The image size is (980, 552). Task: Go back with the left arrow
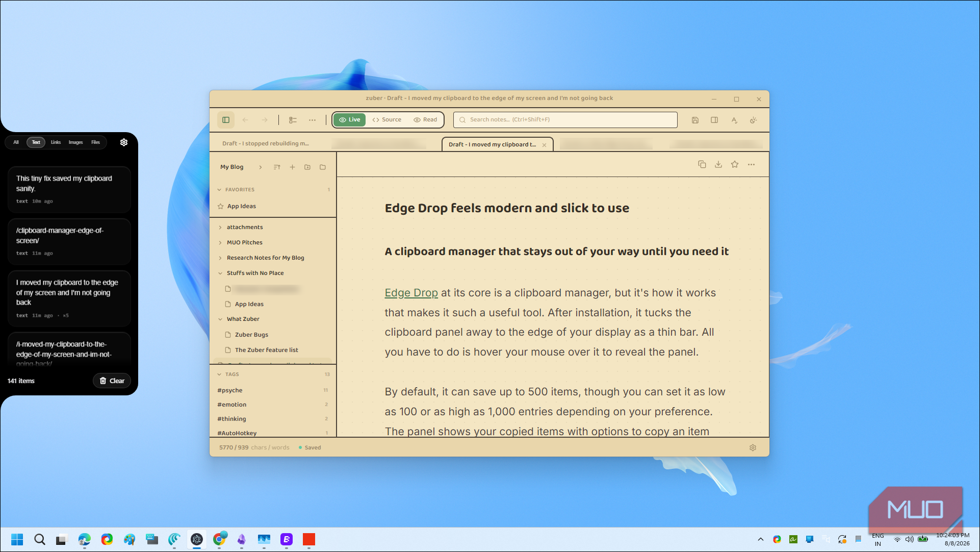(x=245, y=120)
